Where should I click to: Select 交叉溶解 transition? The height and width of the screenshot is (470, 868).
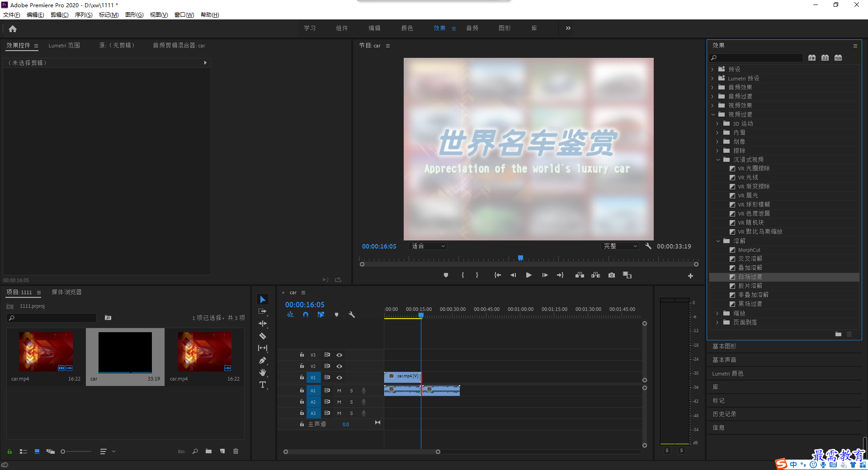pyautogui.click(x=750, y=258)
